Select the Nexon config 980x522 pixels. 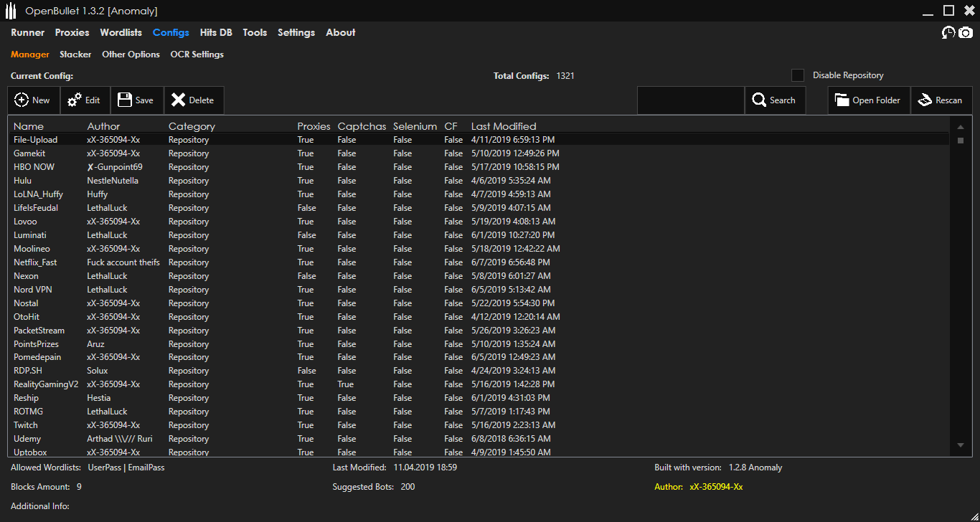click(480, 276)
